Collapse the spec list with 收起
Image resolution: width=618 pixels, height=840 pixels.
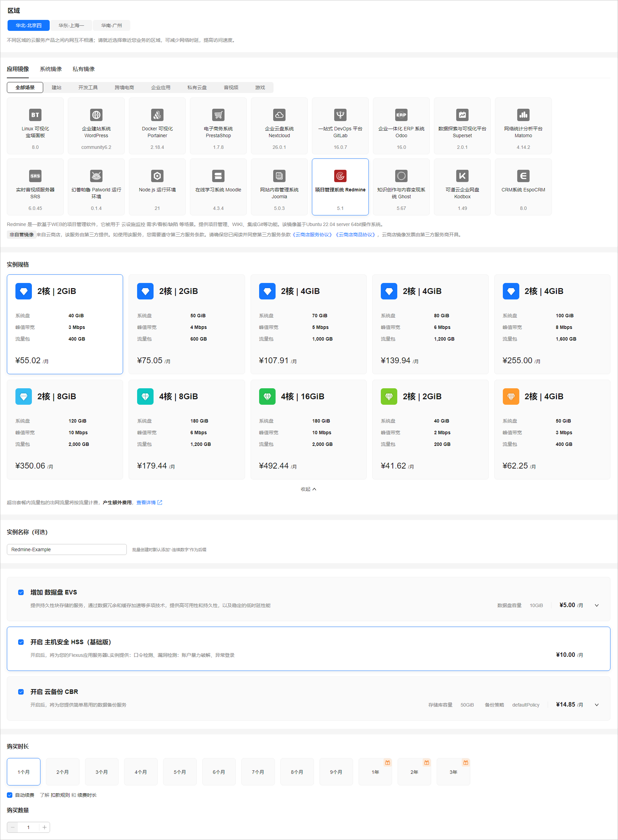pyautogui.click(x=308, y=489)
